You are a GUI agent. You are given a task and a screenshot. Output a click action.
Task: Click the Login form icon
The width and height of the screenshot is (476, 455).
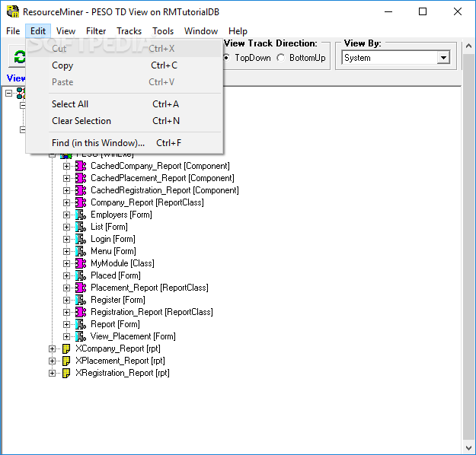[x=81, y=239]
